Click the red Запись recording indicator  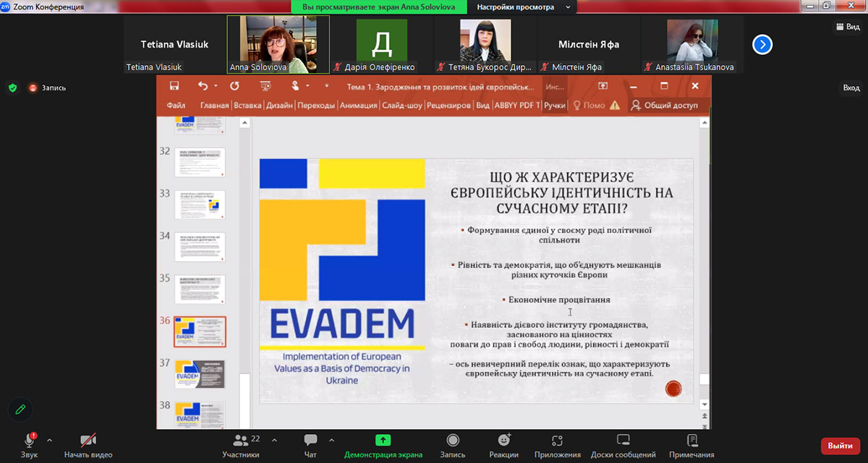(47, 88)
